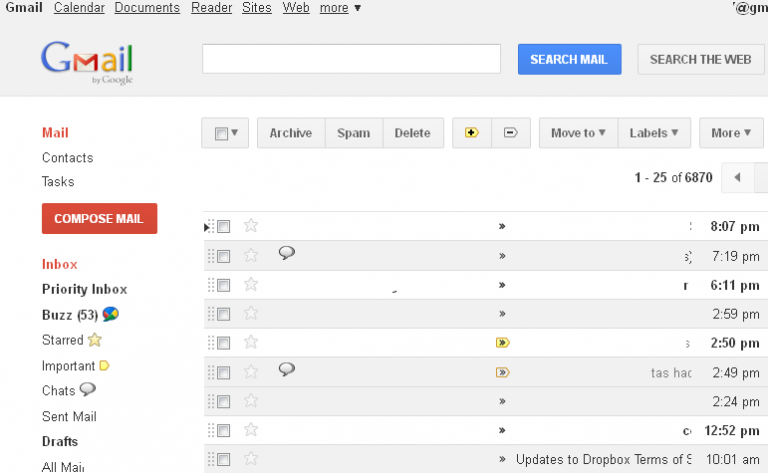The width and height of the screenshot is (768, 473).
Task: Click importance marker on 12:52 pm message
Action: pyautogui.click(x=502, y=430)
